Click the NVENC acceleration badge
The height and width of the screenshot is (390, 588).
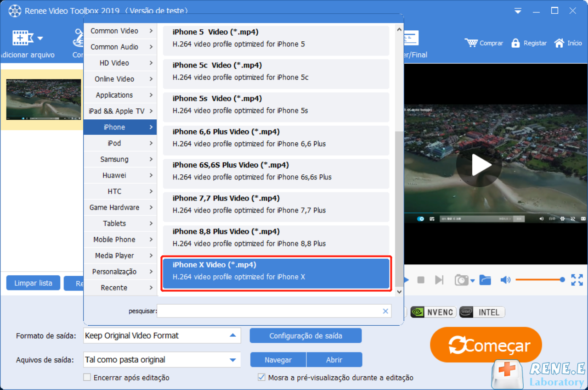click(433, 312)
